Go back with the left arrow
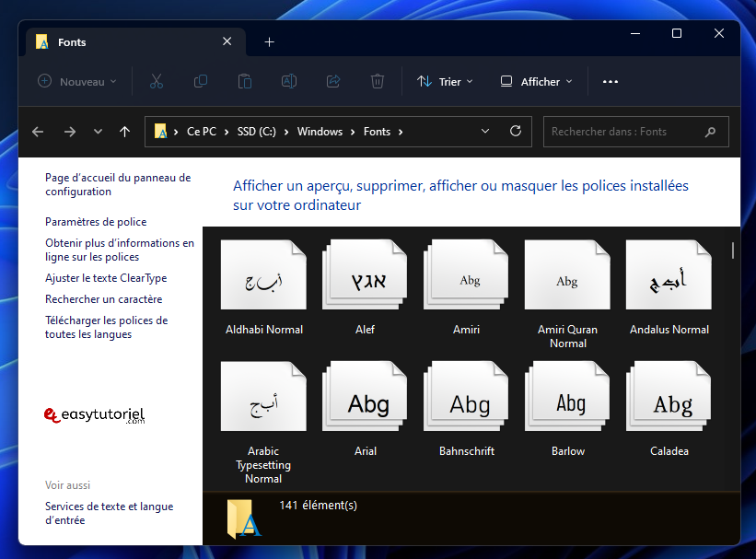This screenshot has width=756, height=559. pos(38,132)
